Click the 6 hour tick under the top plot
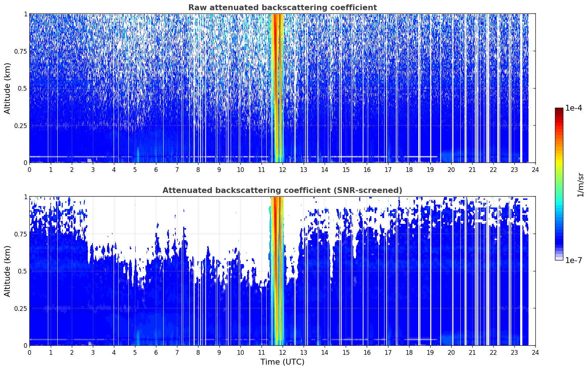The image size is (588, 370). click(x=156, y=170)
